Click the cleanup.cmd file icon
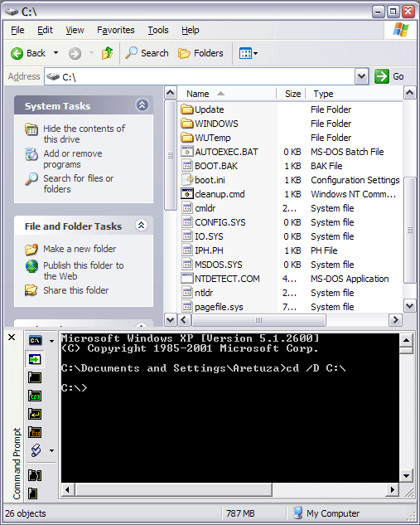Screen dimensions: 420x525 (187, 194)
